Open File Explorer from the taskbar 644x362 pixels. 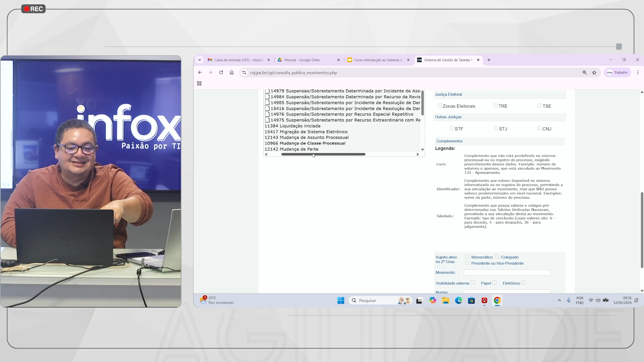445,301
